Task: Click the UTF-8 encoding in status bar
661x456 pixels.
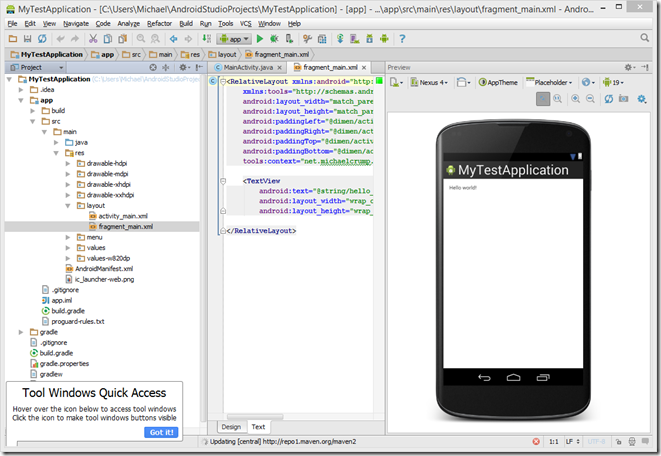Action: tap(596, 441)
